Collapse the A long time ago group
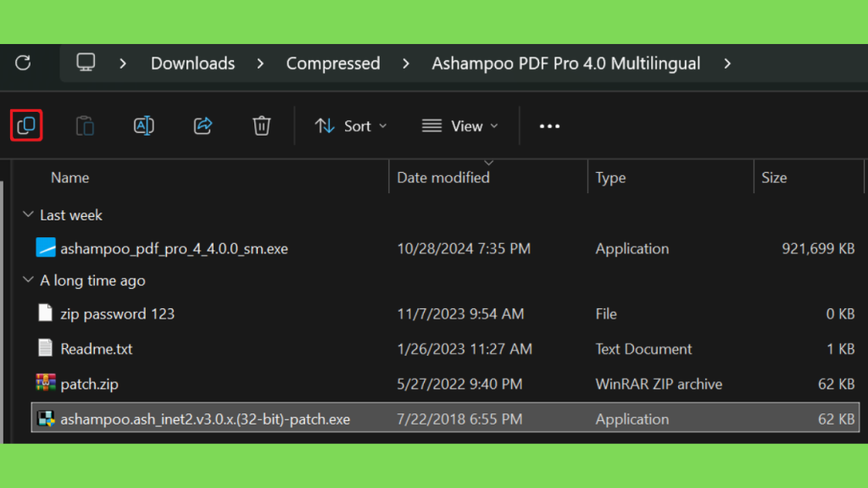Screen dimensions: 868x488 [28, 280]
